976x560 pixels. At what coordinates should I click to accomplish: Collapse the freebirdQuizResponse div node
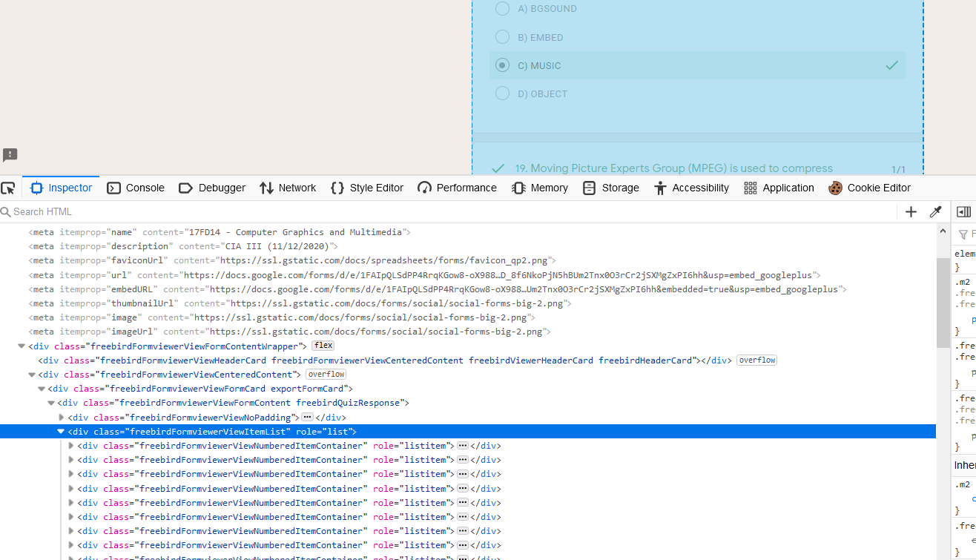pyautogui.click(x=51, y=403)
